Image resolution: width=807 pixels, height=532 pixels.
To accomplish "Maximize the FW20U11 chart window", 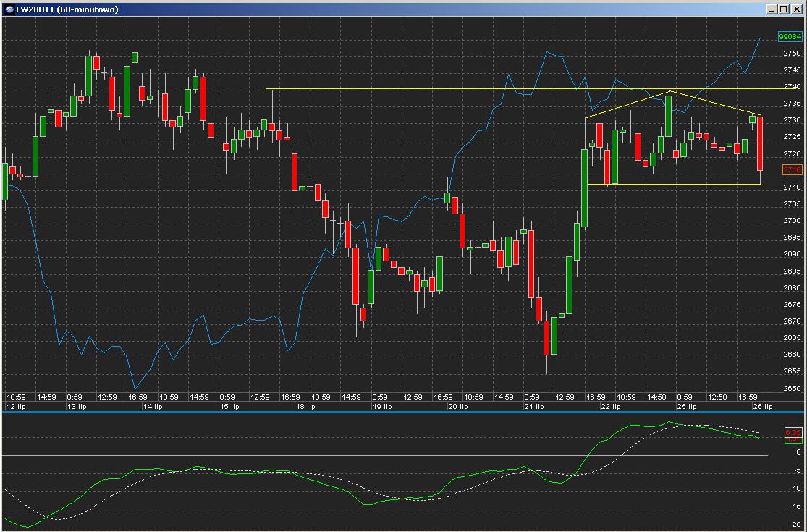I will (x=784, y=9).
